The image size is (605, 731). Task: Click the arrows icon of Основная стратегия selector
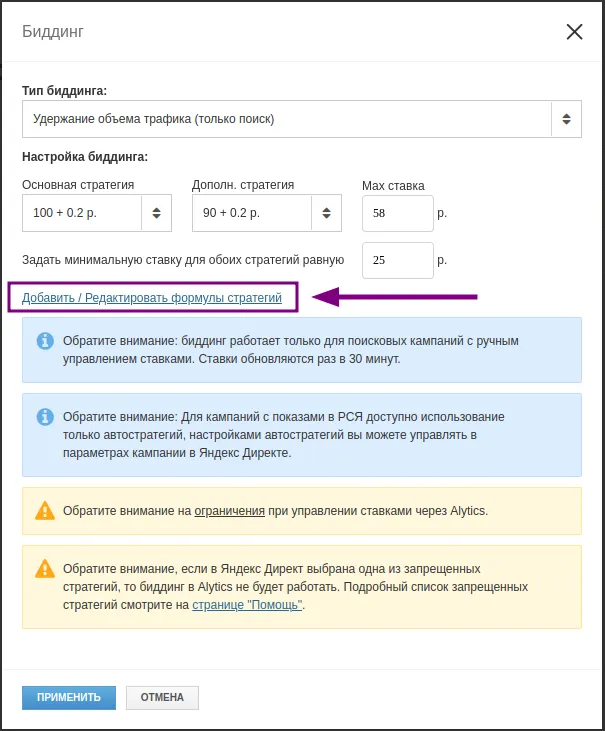157,213
